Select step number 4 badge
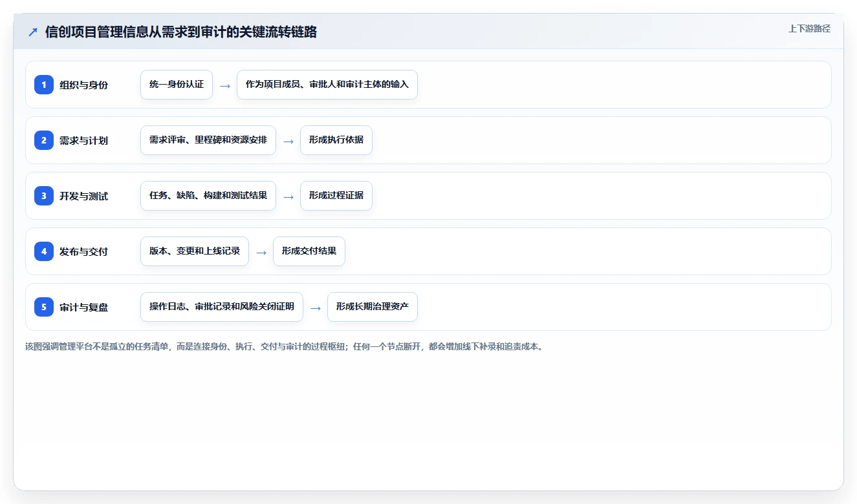This screenshot has height=504, width=857. pos(44,251)
